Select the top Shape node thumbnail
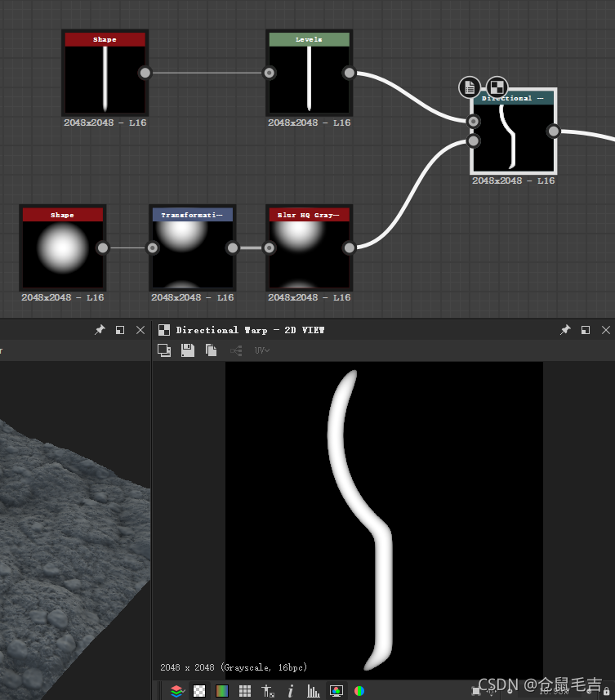The height and width of the screenshot is (700, 615). point(105,79)
